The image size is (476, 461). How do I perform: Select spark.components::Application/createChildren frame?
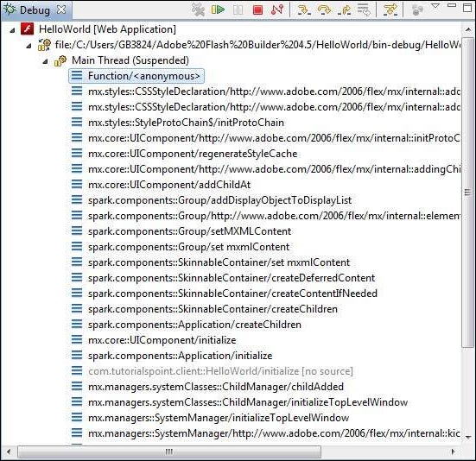tap(194, 325)
